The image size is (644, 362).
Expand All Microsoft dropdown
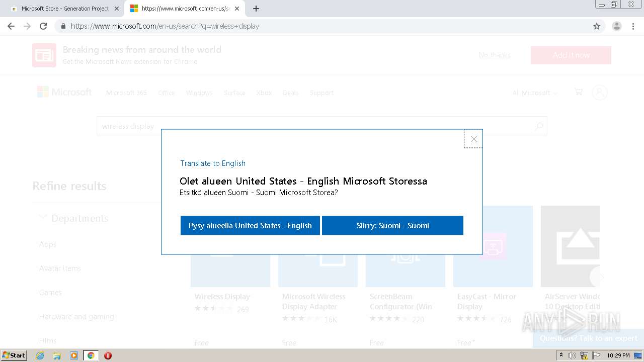pyautogui.click(x=535, y=93)
